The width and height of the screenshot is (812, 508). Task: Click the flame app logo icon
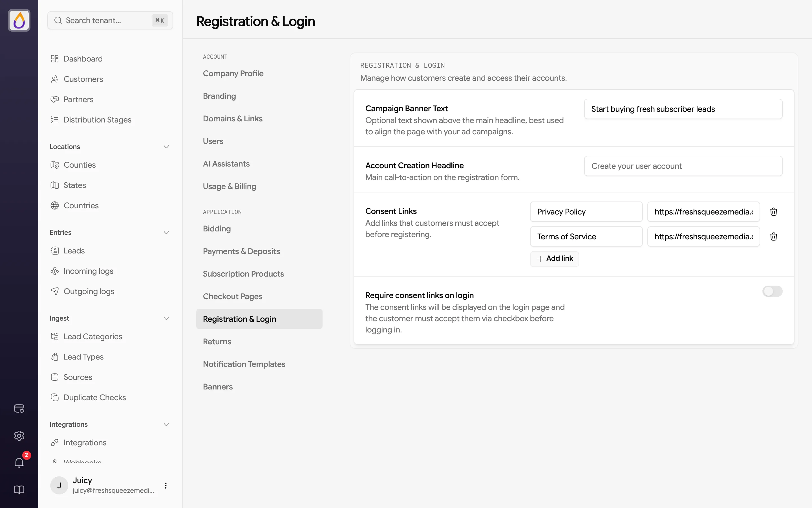pyautogui.click(x=19, y=21)
